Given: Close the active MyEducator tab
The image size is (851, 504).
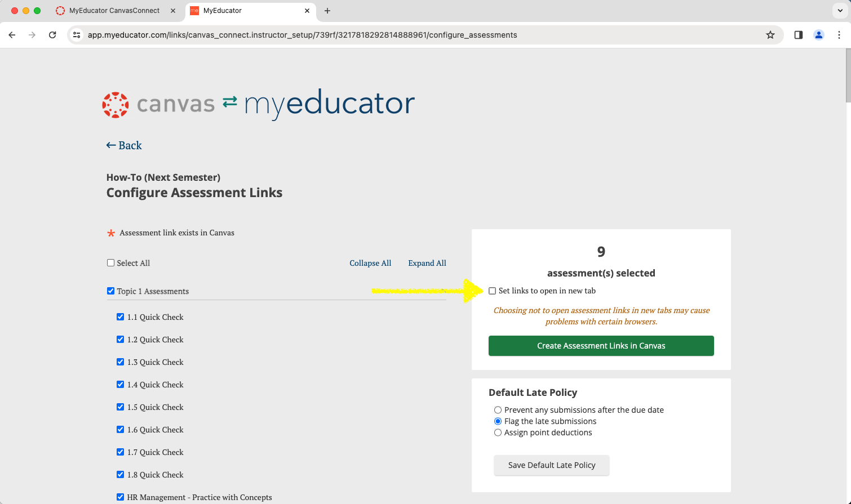Looking at the screenshot, I should point(307,11).
